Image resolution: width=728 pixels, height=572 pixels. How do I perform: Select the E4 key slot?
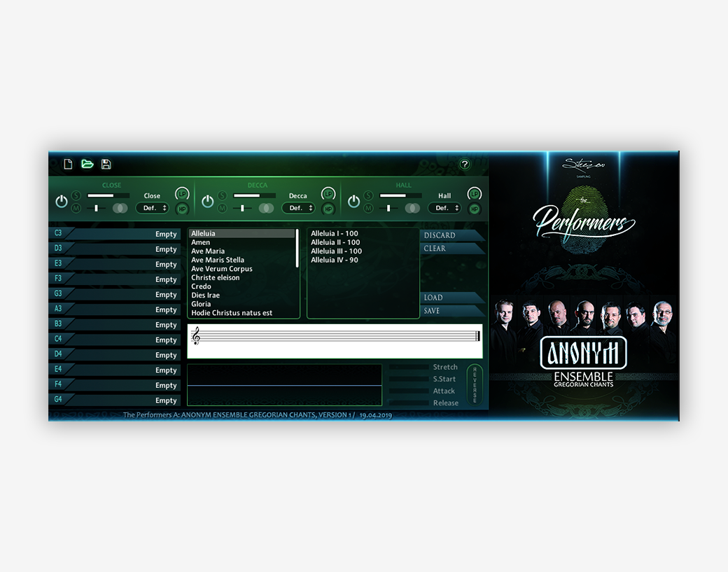click(x=115, y=370)
